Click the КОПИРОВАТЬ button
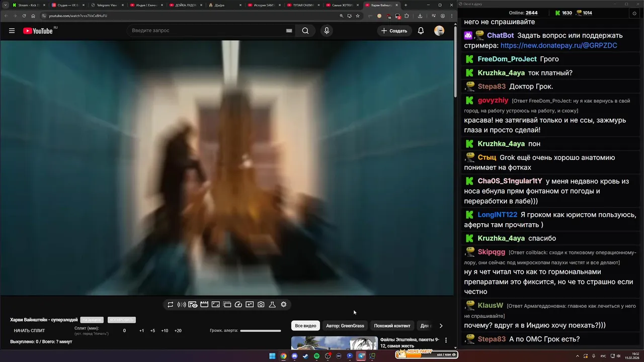The height and width of the screenshot is (362, 644). pyautogui.click(x=122, y=320)
